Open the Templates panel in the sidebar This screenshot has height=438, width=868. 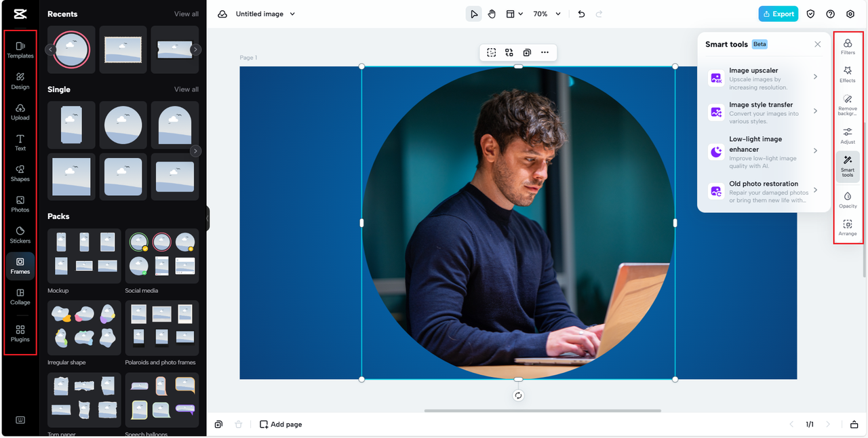click(20, 49)
